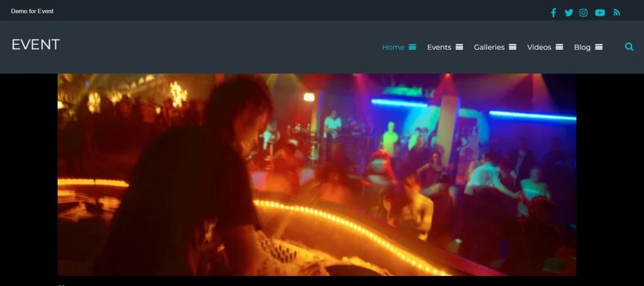
Task: Open the site search magnifier icon
Action: [629, 47]
